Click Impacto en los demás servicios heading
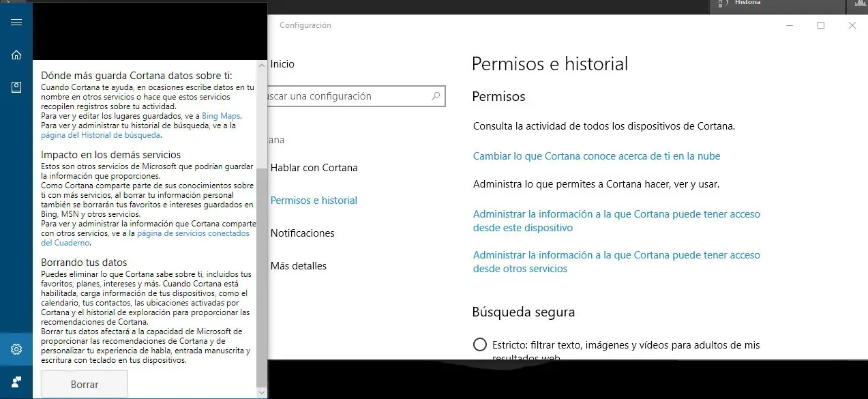The height and width of the screenshot is (399, 868). click(110, 155)
